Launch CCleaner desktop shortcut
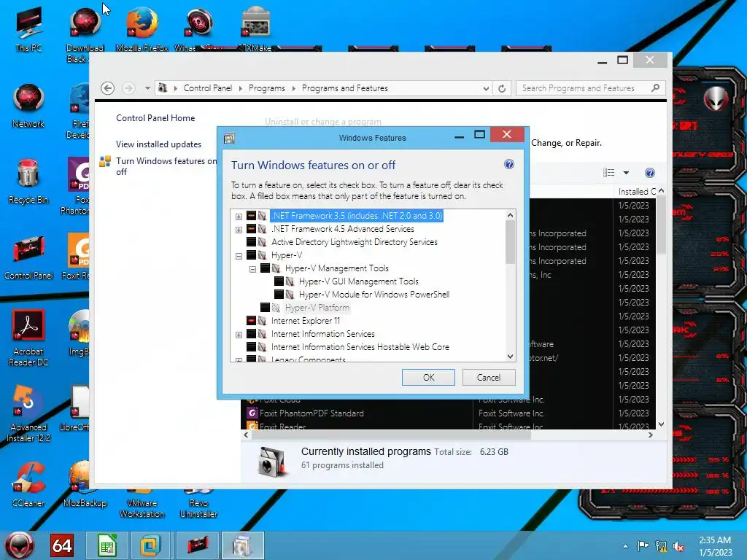This screenshot has height=560, width=747. pos(28,485)
